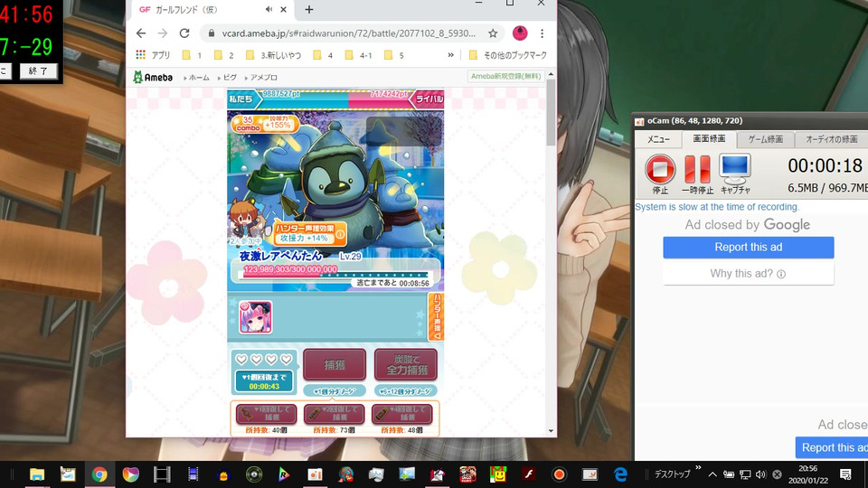Open Chrome three-dot menu
The width and height of the screenshot is (868, 488).
pos(542,33)
